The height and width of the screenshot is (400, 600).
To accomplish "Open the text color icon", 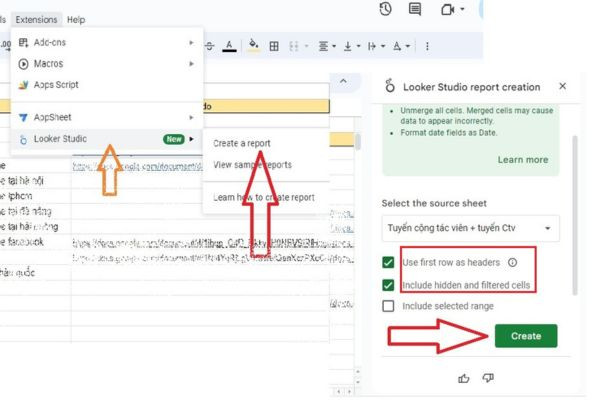I will tap(229, 46).
